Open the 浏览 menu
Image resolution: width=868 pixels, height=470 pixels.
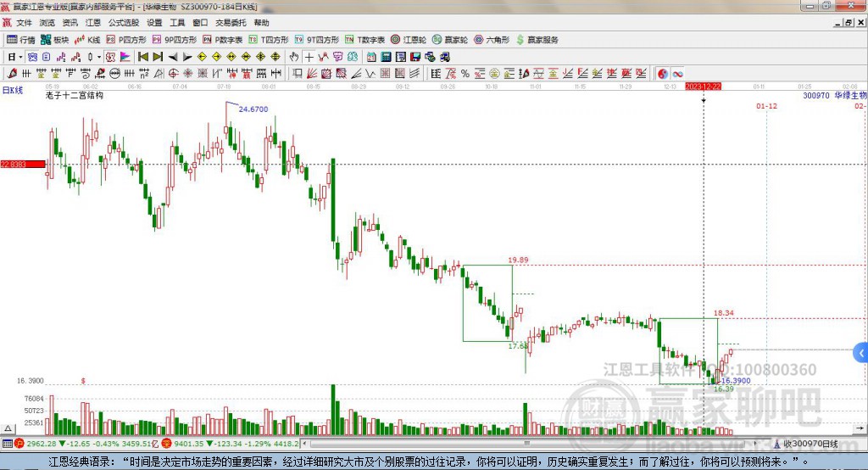[47, 23]
